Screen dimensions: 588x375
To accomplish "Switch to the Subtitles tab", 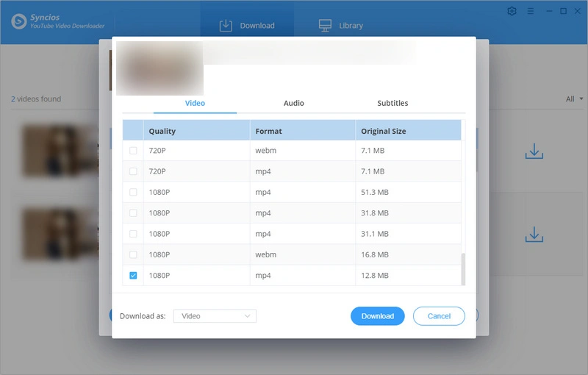I will coord(392,103).
